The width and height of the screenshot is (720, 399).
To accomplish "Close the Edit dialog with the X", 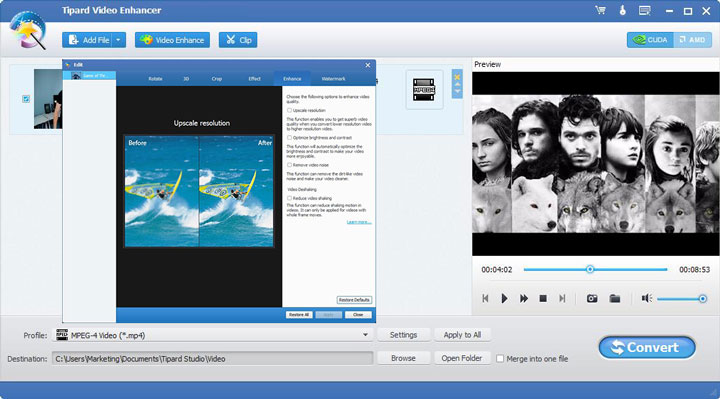I will click(x=368, y=65).
